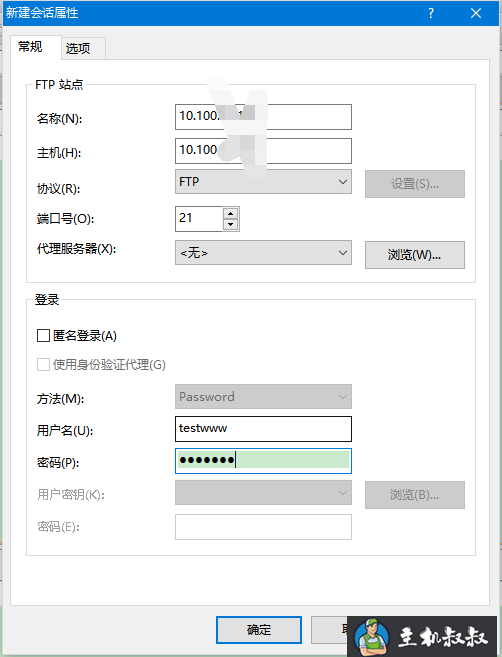Close the 新建会话属性 dialog
Image resolution: width=502 pixels, height=657 pixels.
tap(476, 13)
